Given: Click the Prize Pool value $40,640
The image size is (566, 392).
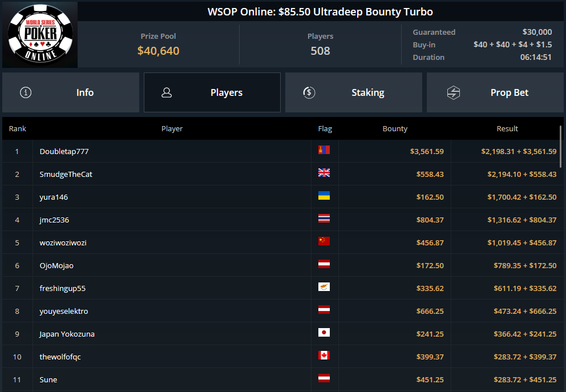Looking at the screenshot, I should coord(158,51).
